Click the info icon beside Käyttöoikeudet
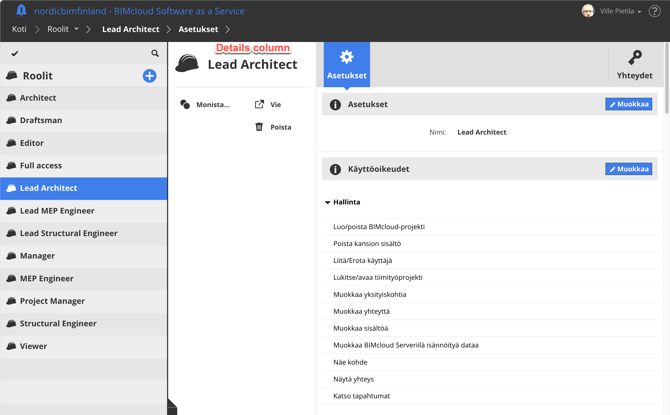 pos(335,169)
